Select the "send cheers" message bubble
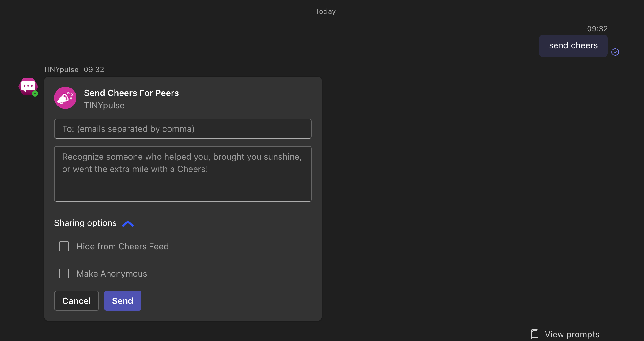Image resolution: width=644 pixels, height=341 pixels. pos(573,45)
